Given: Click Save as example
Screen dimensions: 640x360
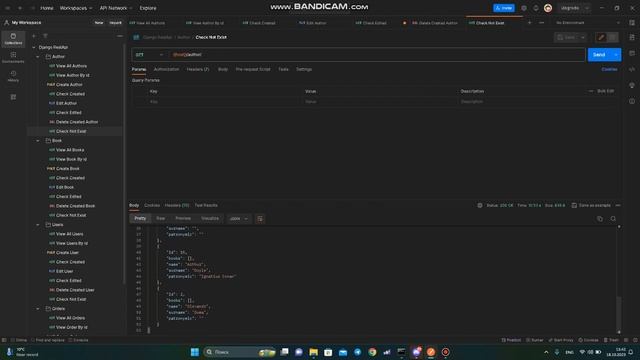Looking at the screenshot, I should (x=591, y=205).
